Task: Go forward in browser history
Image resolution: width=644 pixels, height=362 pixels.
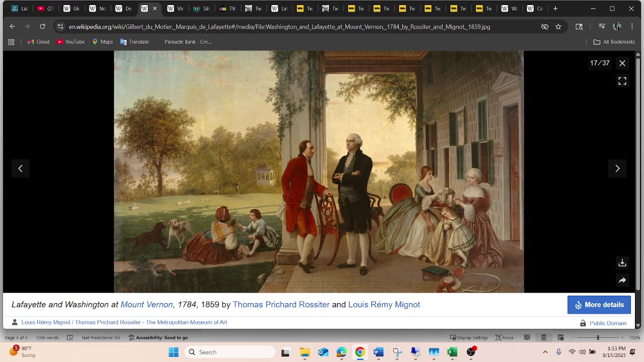Action: [27, 27]
